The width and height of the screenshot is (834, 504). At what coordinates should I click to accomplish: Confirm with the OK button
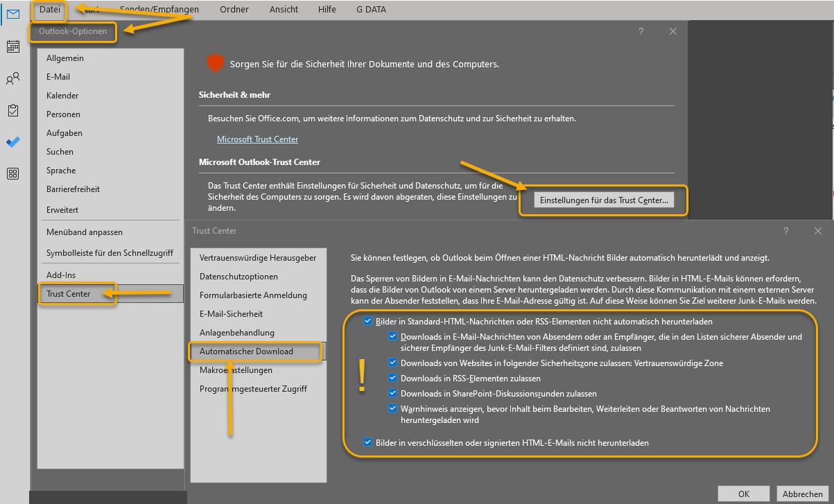744,494
